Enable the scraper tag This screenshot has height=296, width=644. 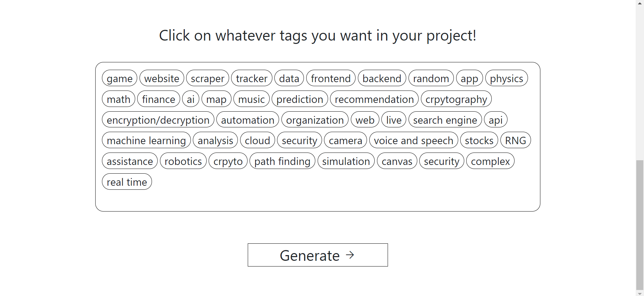point(207,78)
